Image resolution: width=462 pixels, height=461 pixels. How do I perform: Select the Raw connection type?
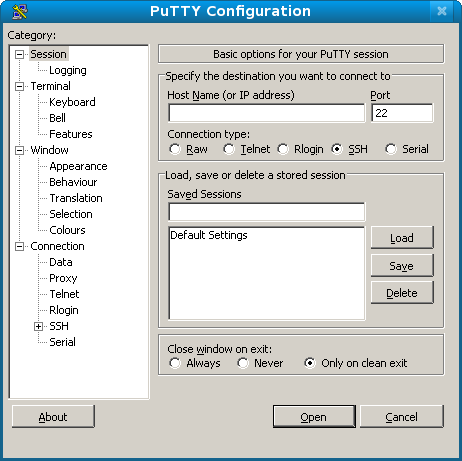(x=175, y=149)
